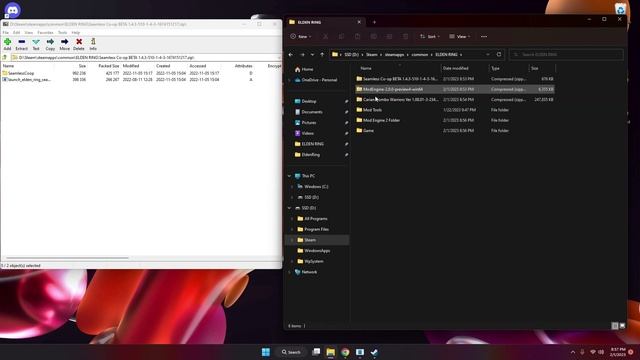Click the Add button in 7-Zip toolbar
The width and height of the screenshot is (640, 360).
[x=7, y=44]
